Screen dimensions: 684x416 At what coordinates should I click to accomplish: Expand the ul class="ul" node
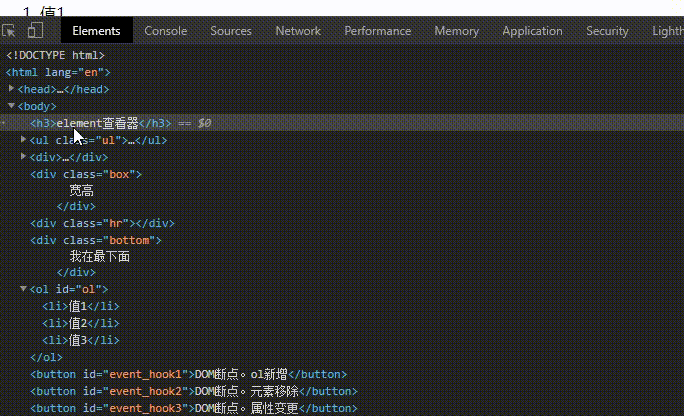point(23,140)
